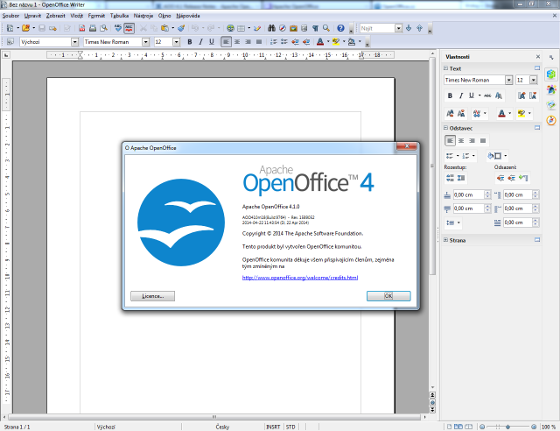The height and width of the screenshot is (431, 560).
Task: Click the Insert Table icon
Action: (x=241, y=28)
